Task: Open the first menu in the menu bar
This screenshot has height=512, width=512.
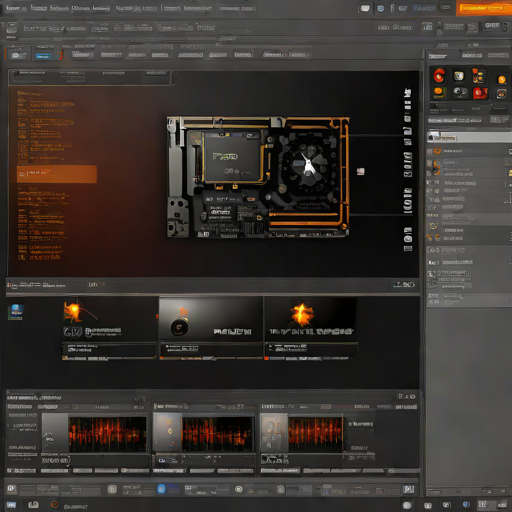Action: 16,8
